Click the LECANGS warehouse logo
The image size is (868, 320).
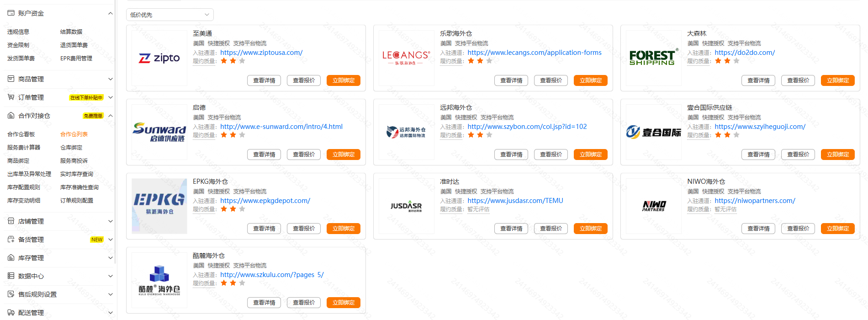tap(406, 58)
